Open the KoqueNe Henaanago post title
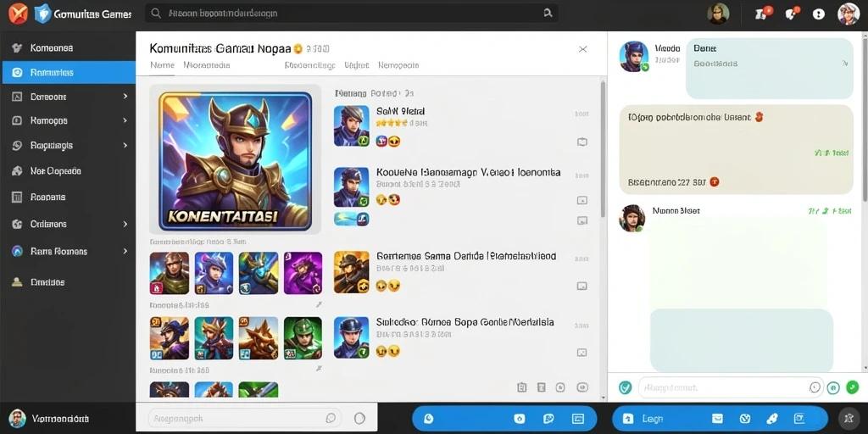The height and width of the screenshot is (434, 868). tap(468, 172)
